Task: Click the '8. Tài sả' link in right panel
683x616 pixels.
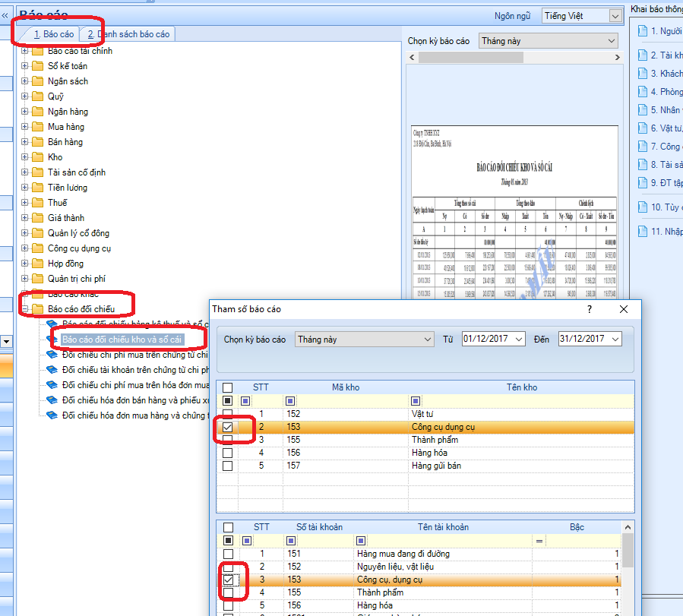Action: [x=666, y=165]
